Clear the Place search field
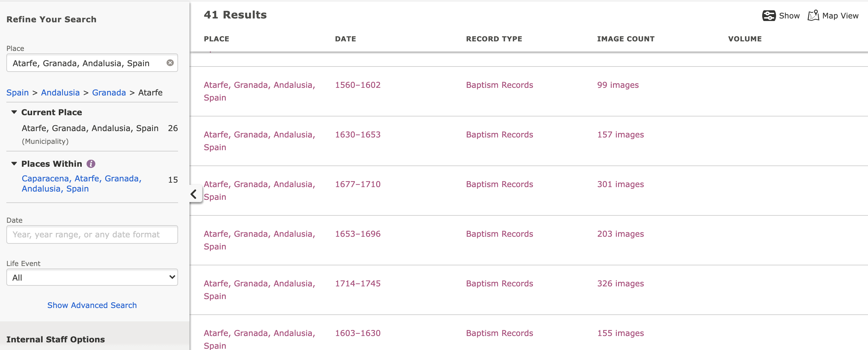 [170, 63]
